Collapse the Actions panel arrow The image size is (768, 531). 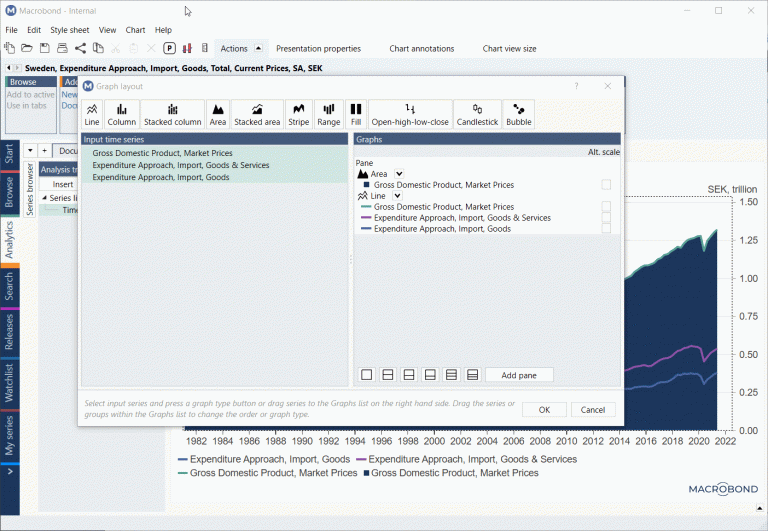[259, 48]
